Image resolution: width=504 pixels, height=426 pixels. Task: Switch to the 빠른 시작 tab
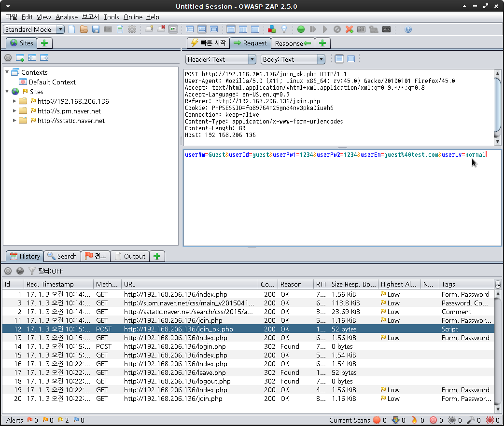(208, 43)
